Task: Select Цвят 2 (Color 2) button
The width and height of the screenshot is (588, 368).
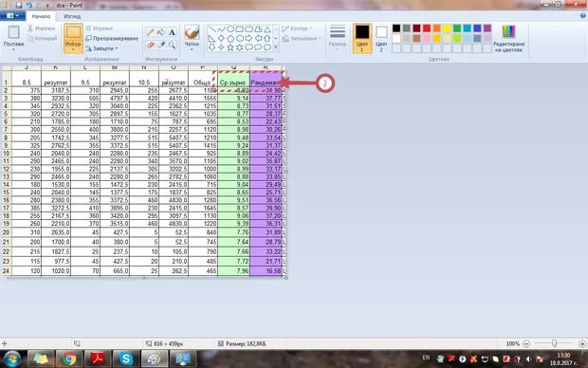Action: point(381,38)
